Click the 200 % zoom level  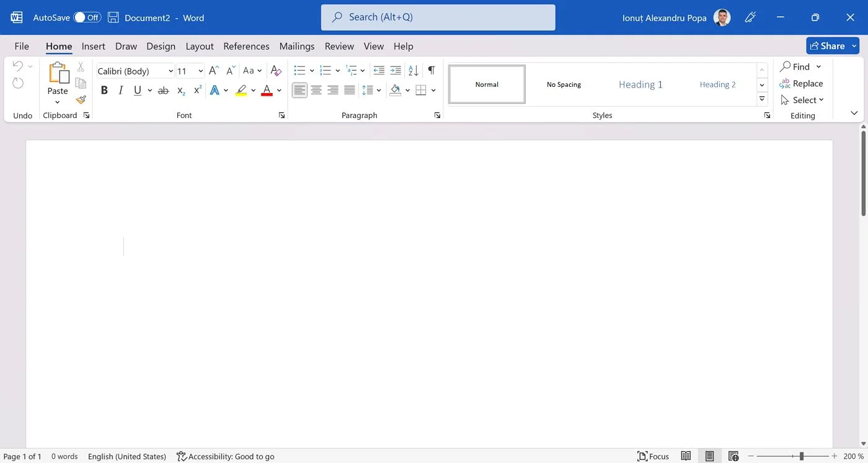tap(854, 456)
